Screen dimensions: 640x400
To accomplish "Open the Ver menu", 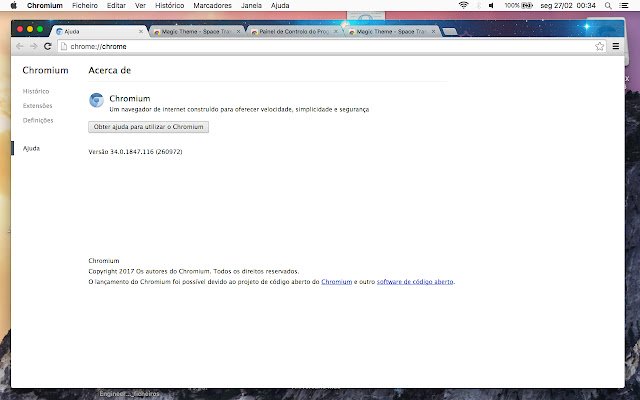I will tap(140, 5).
